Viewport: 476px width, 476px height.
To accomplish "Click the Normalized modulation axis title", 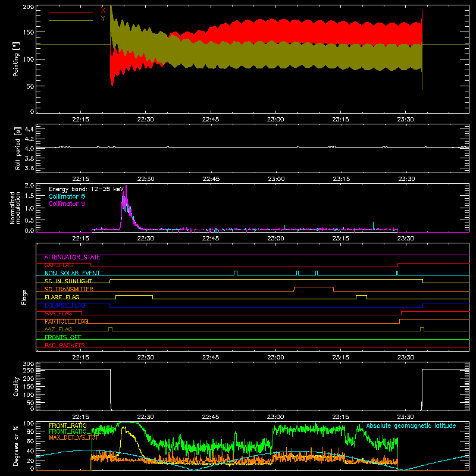I will tap(15, 208).
